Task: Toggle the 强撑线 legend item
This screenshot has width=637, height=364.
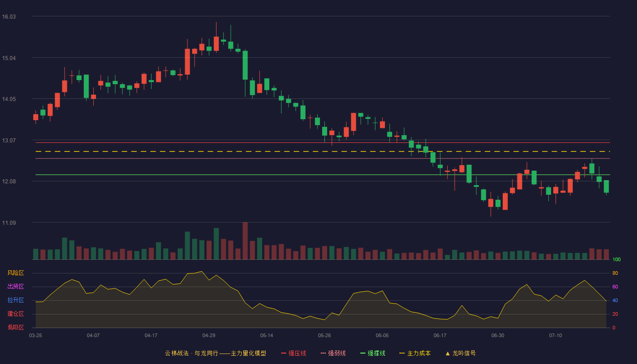Action: 373,353
